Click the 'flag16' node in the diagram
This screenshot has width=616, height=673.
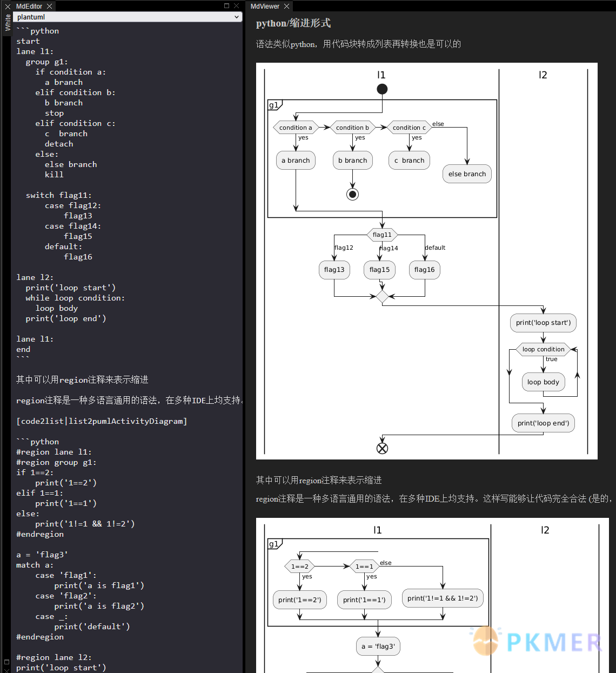click(424, 270)
